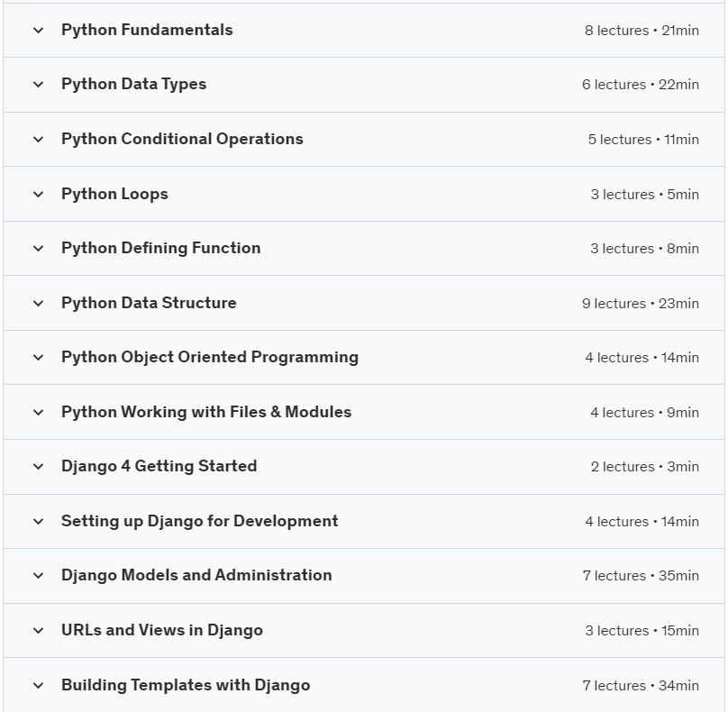Expand Python Data Structure chevron
The image size is (728, 712).
point(39,304)
